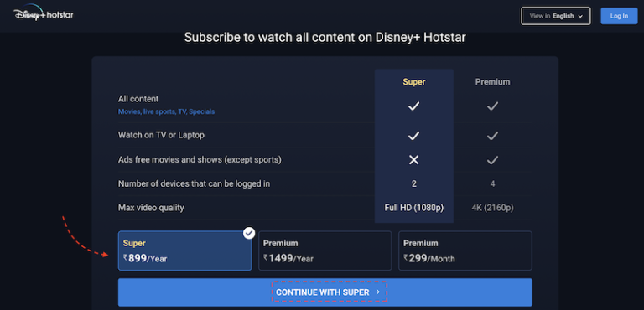Click the Premium checkmark for All content
Screen dimensions: 644x310
click(x=492, y=106)
